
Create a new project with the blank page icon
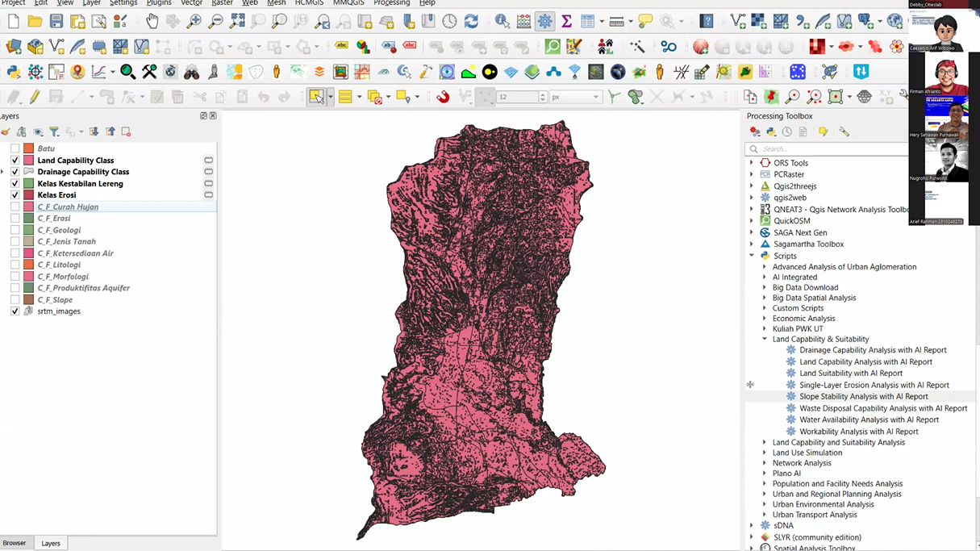(14, 22)
